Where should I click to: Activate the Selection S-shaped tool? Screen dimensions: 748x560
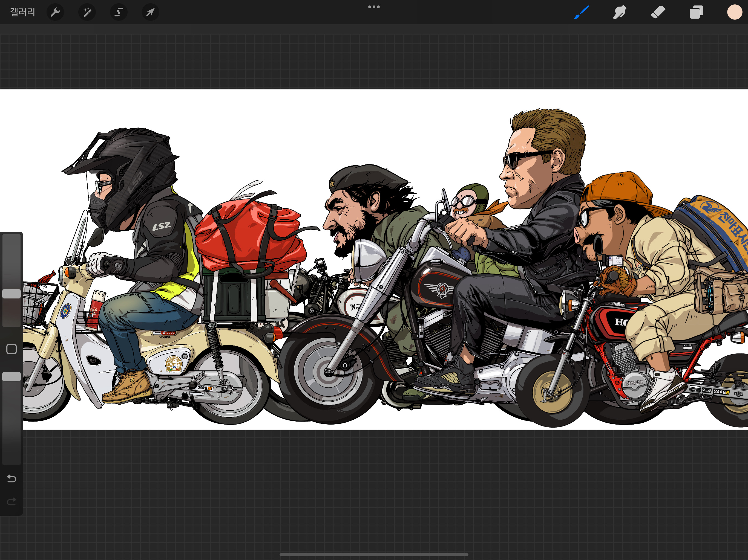click(118, 13)
